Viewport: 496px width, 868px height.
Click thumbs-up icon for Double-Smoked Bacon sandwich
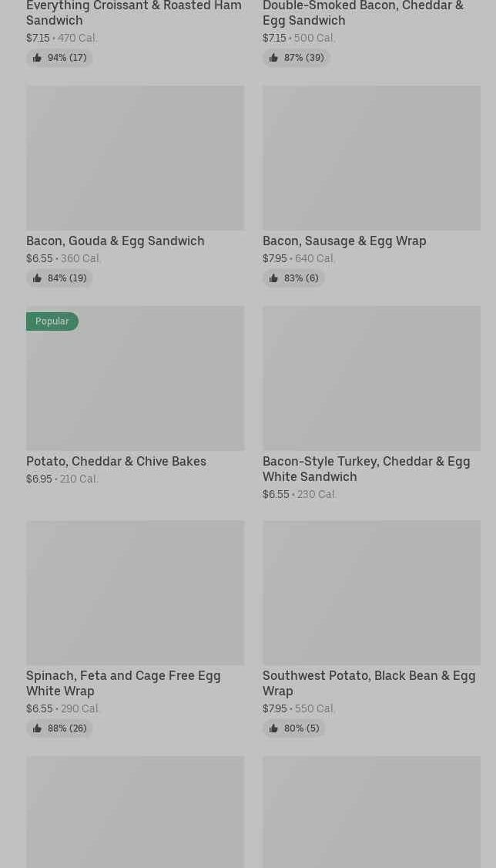click(273, 58)
